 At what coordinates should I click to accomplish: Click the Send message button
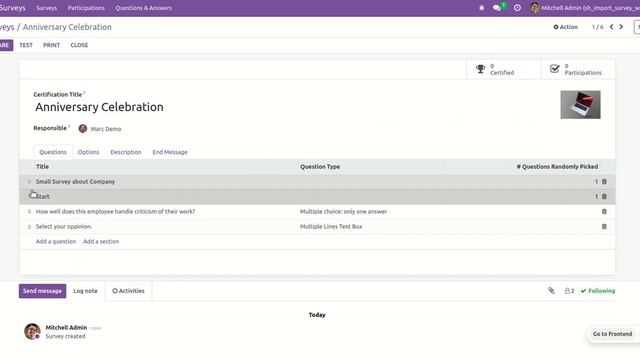point(42,291)
